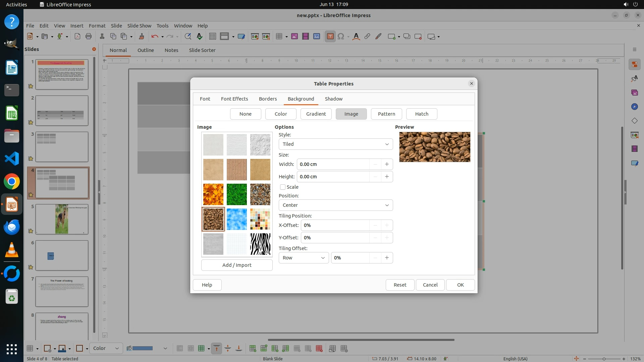Open the Slide Show menu
Image resolution: width=644 pixels, height=362 pixels.
pyautogui.click(x=139, y=25)
